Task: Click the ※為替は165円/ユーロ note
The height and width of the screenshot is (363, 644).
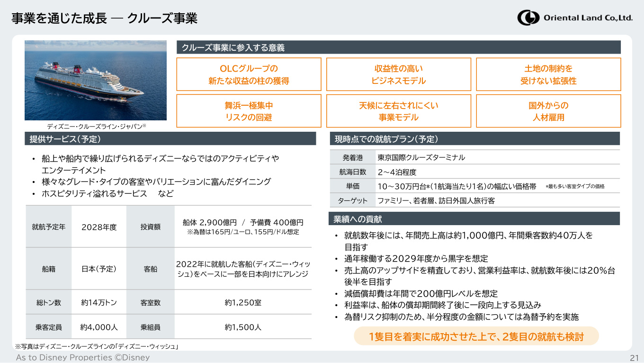Action: point(243,232)
